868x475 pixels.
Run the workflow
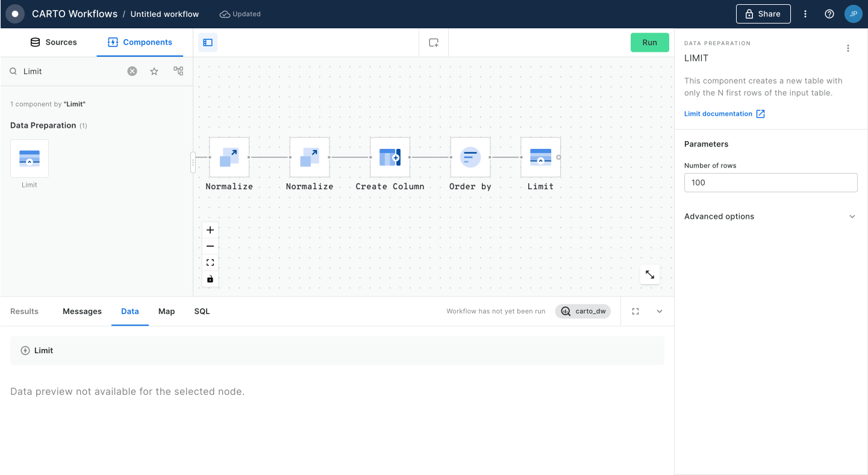[649, 43]
